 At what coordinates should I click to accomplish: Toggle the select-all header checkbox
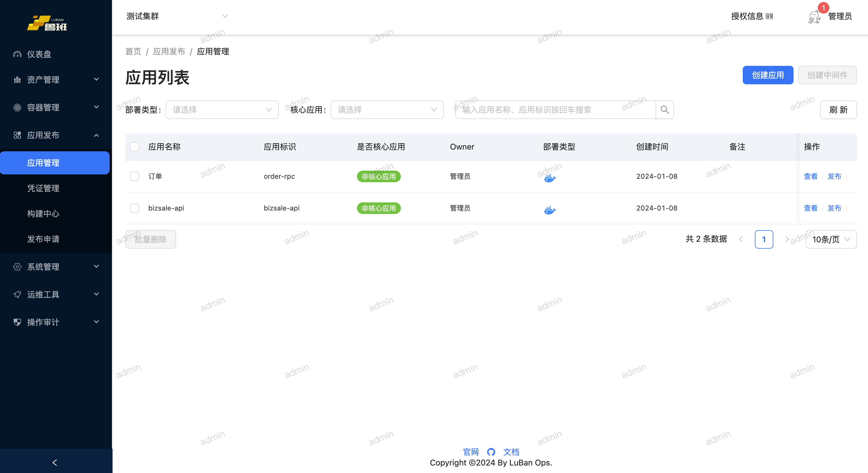(x=134, y=147)
